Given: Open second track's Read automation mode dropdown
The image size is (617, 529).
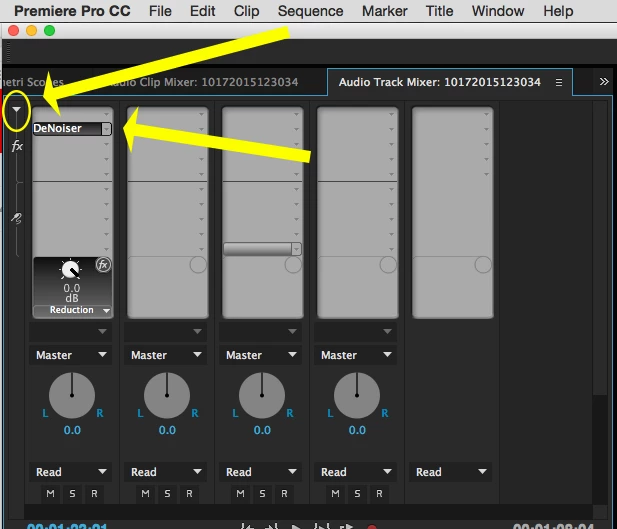Looking at the screenshot, I should [165, 472].
